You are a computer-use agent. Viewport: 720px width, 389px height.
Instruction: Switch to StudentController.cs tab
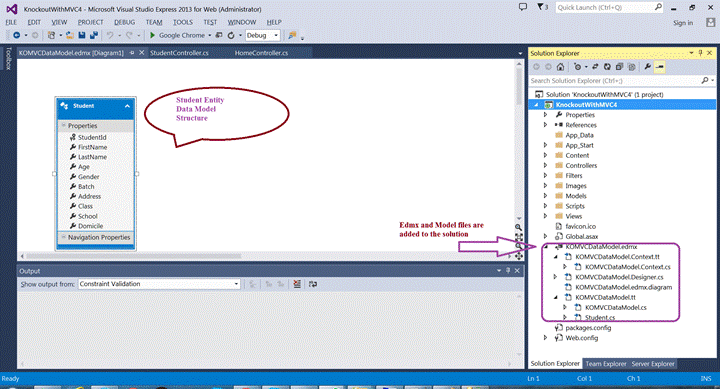coord(179,53)
